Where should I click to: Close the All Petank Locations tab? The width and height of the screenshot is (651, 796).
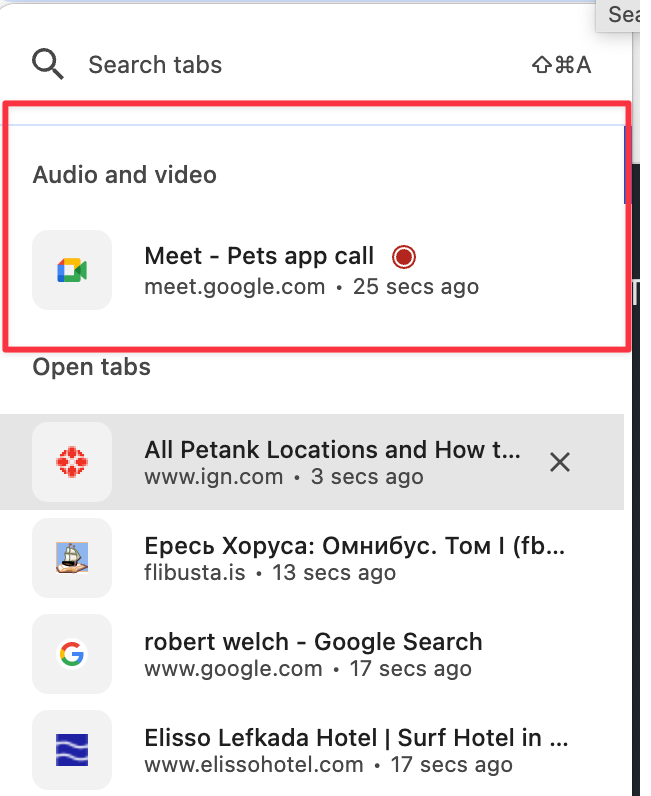coord(560,462)
